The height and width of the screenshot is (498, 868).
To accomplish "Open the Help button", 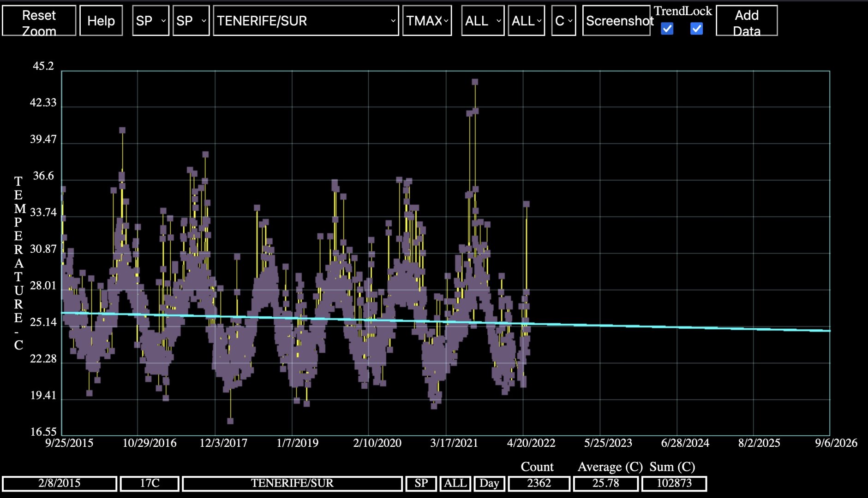I will (101, 21).
